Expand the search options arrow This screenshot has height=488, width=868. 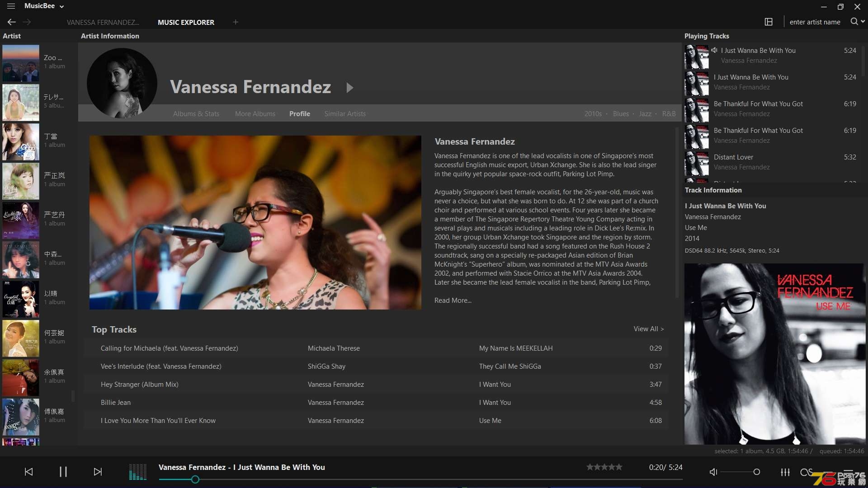tap(863, 22)
